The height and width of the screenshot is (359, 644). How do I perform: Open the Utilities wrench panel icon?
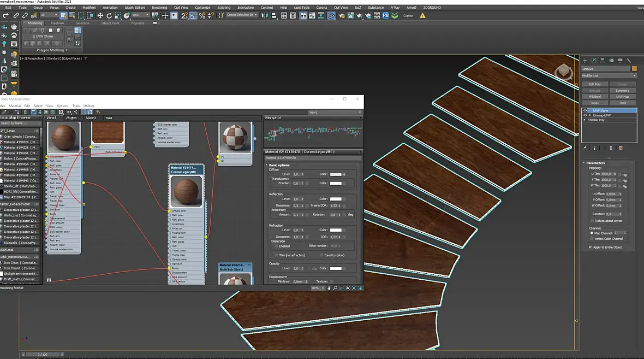pos(629,60)
